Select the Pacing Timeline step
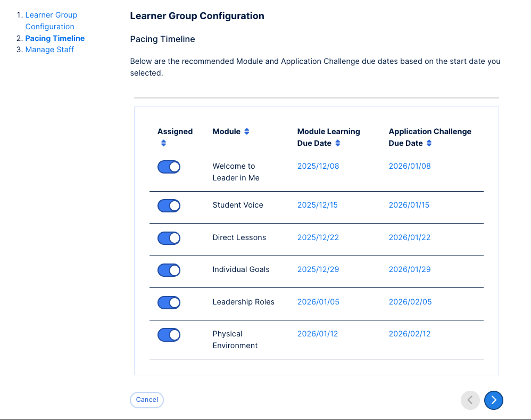The image size is (531, 420). [x=55, y=38]
